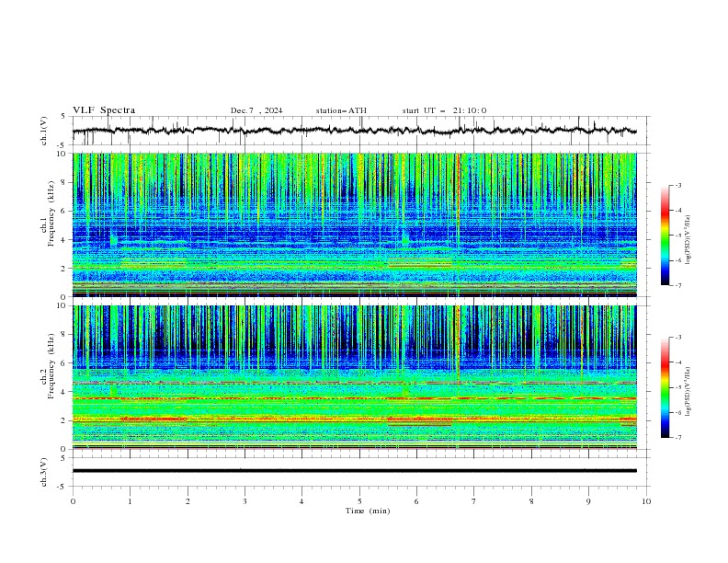Click the 'ch.3(V)' waveform axis label

44,472
